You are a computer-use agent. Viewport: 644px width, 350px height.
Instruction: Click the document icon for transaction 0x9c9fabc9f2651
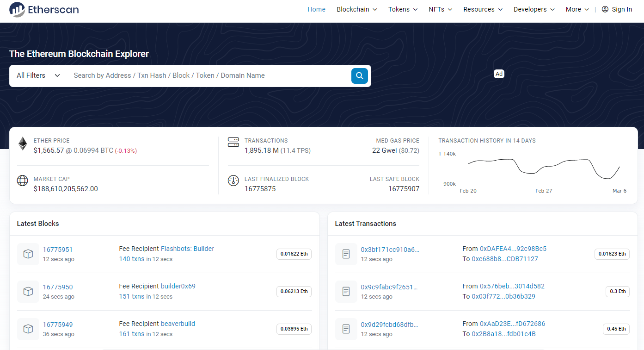(346, 292)
